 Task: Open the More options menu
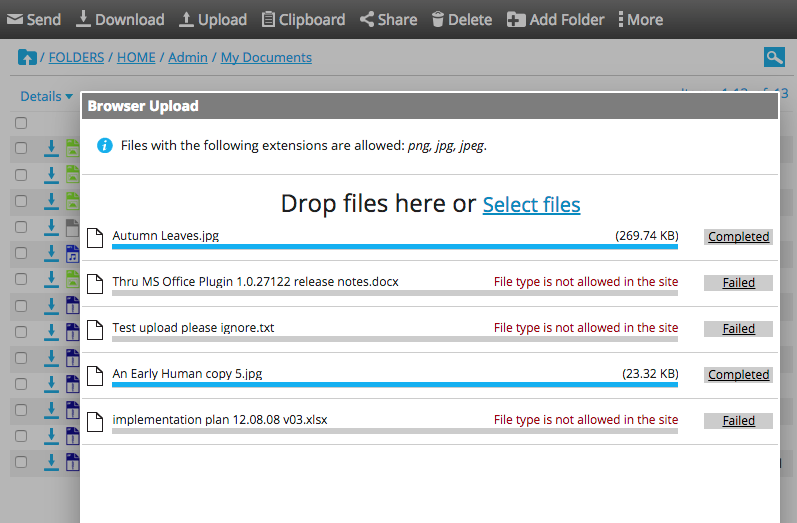pos(640,19)
